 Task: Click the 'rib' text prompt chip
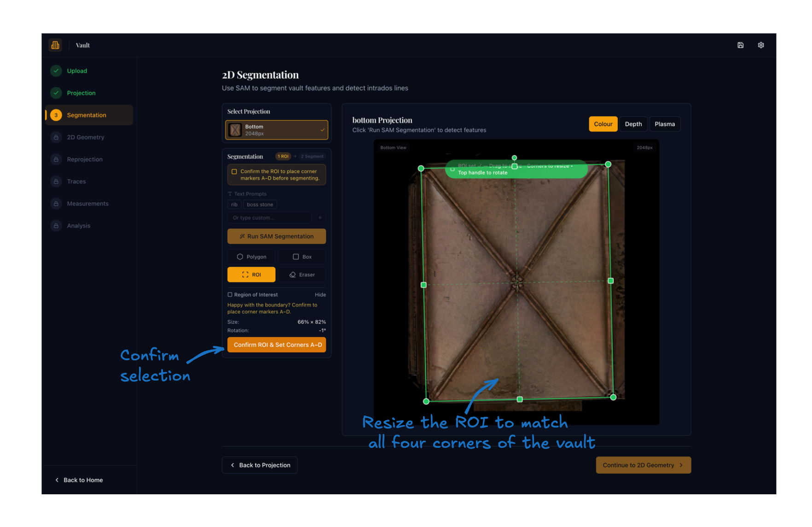pyautogui.click(x=234, y=205)
